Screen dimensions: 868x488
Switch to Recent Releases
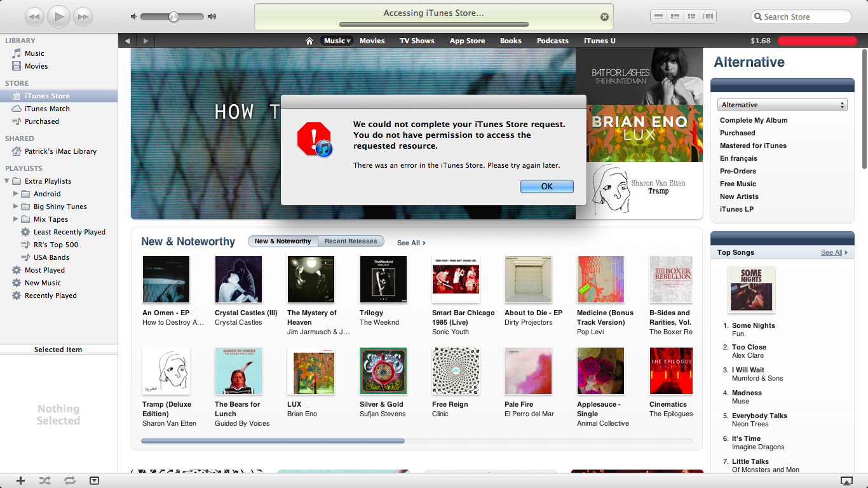click(x=351, y=241)
